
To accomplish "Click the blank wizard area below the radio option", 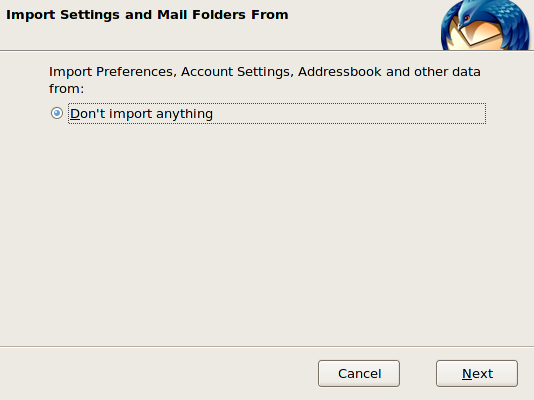I will click(267, 235).
